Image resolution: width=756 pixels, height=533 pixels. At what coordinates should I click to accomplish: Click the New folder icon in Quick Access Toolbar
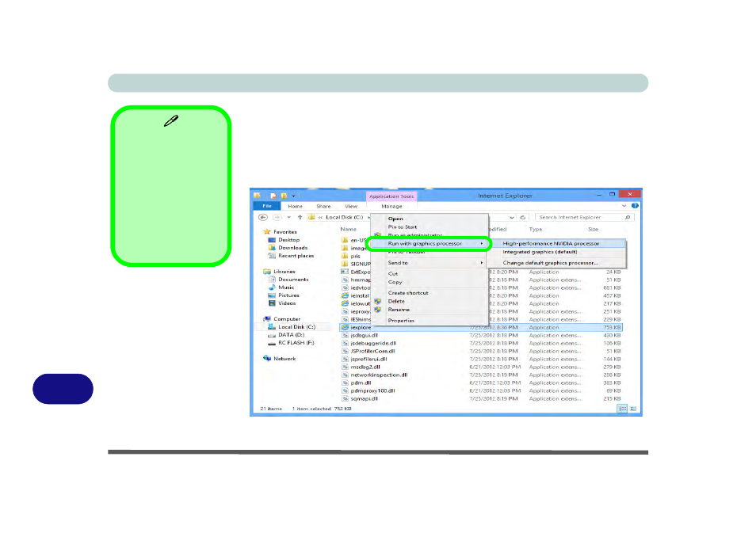284,196
